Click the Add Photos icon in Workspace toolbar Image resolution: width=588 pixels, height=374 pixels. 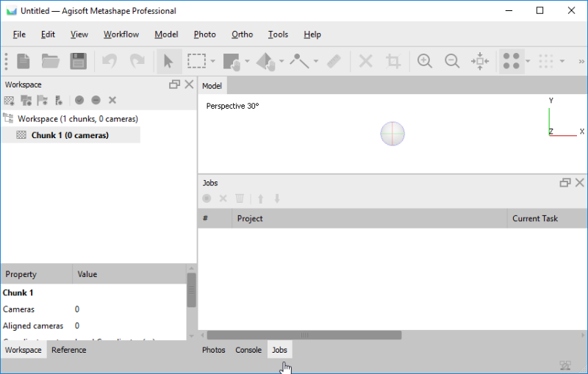coord(26,100)
